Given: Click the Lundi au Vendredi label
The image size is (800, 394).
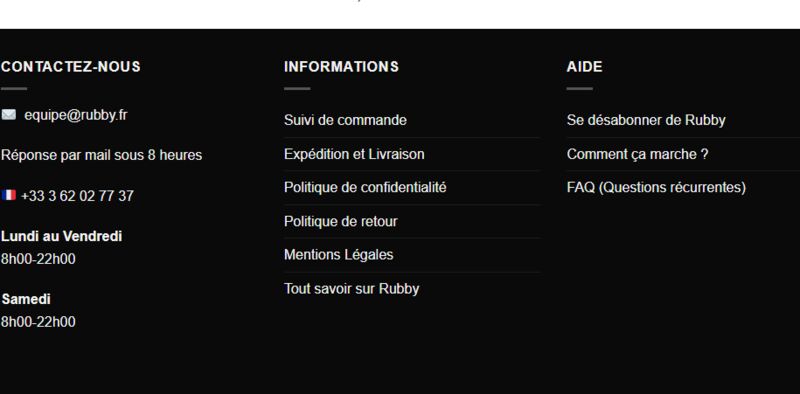Looking at the screenshot, I should pos(61,236).
